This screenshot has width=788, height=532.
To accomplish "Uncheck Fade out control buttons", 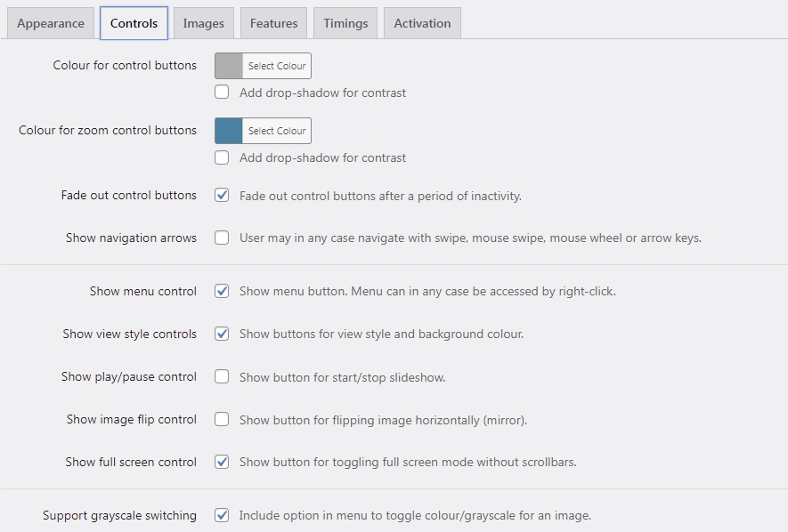I will [222, 195].
